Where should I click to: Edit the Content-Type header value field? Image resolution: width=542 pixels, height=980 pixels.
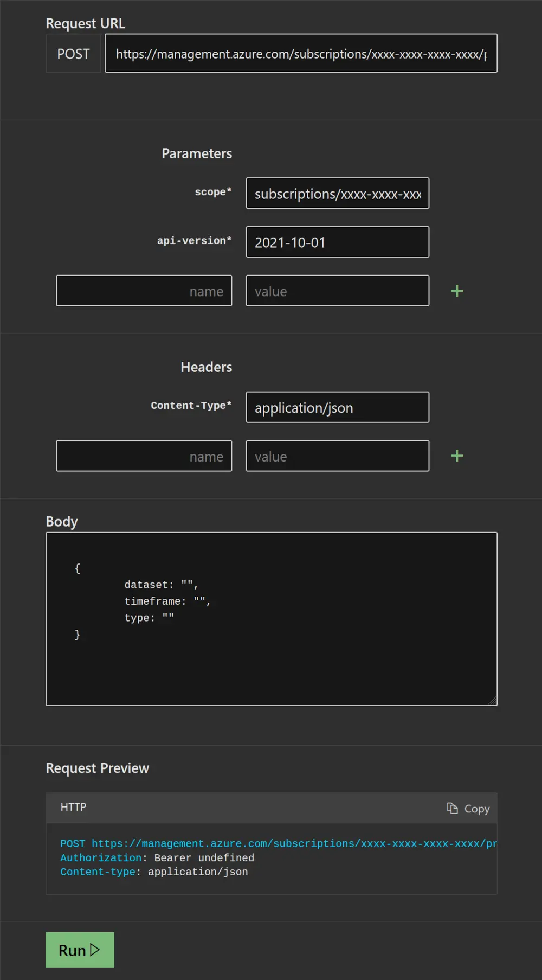click(x=337, y=408)
